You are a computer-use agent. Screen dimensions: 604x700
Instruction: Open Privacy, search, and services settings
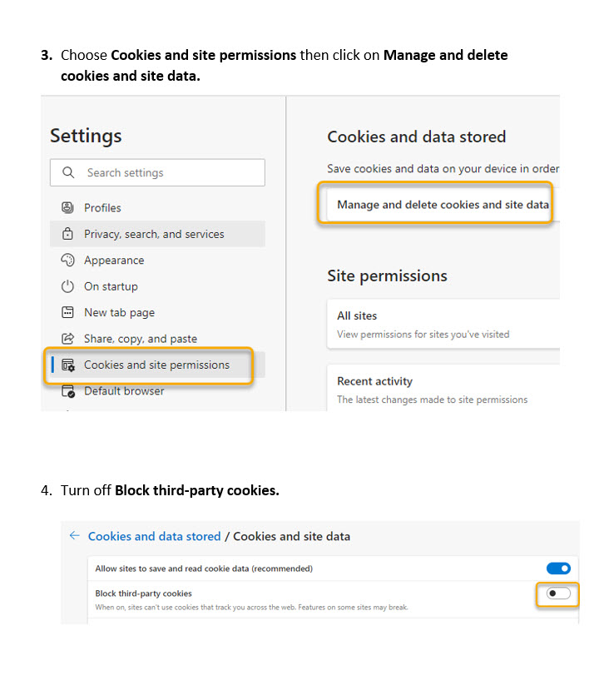tap(154, 235)
